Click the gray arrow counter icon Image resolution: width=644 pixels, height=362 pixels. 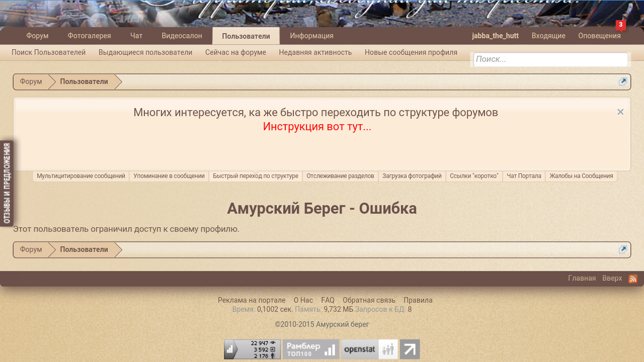410,349
